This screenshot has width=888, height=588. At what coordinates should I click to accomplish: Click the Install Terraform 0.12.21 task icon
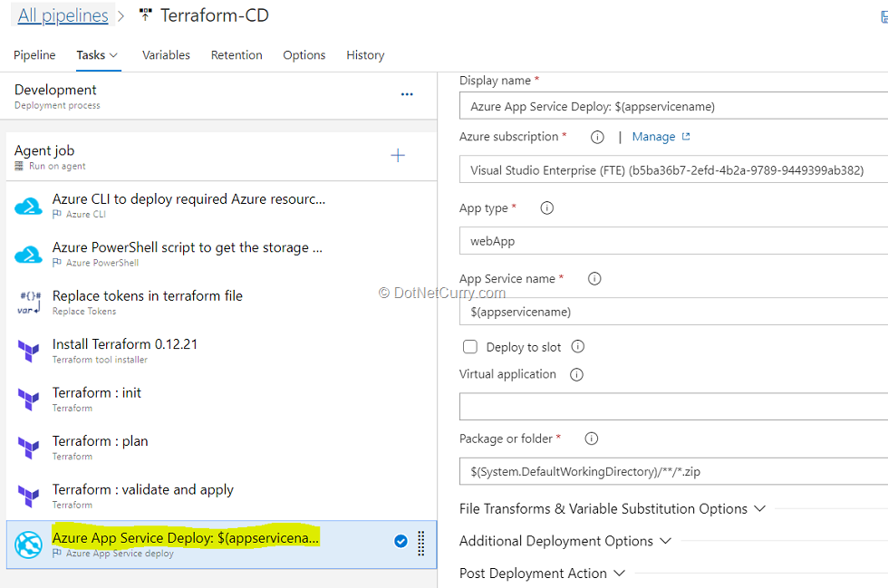(28, 352)
